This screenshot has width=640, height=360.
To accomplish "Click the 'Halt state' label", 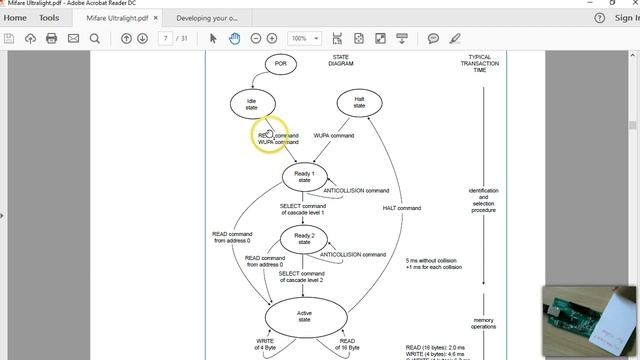I will click(359, 102).
